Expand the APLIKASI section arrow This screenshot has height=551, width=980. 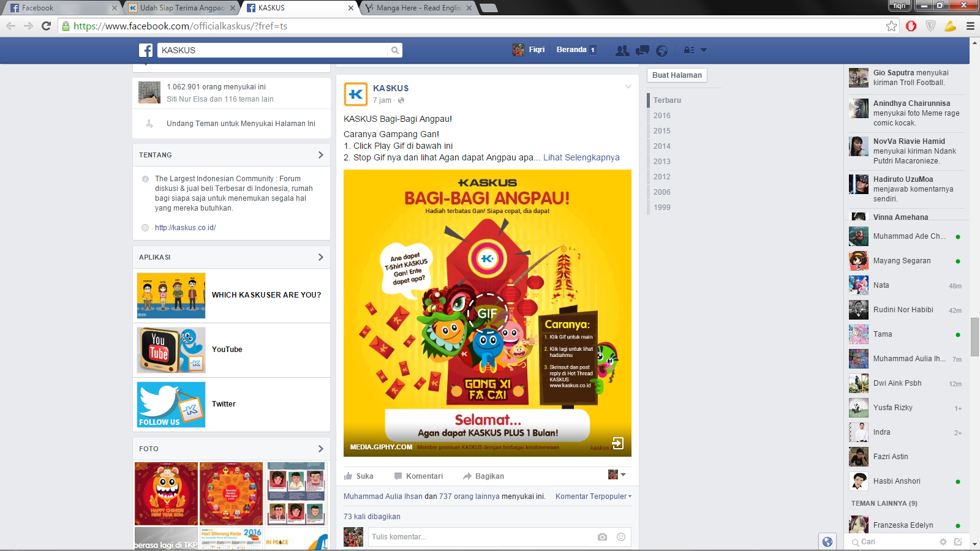[x=320, y=257]
